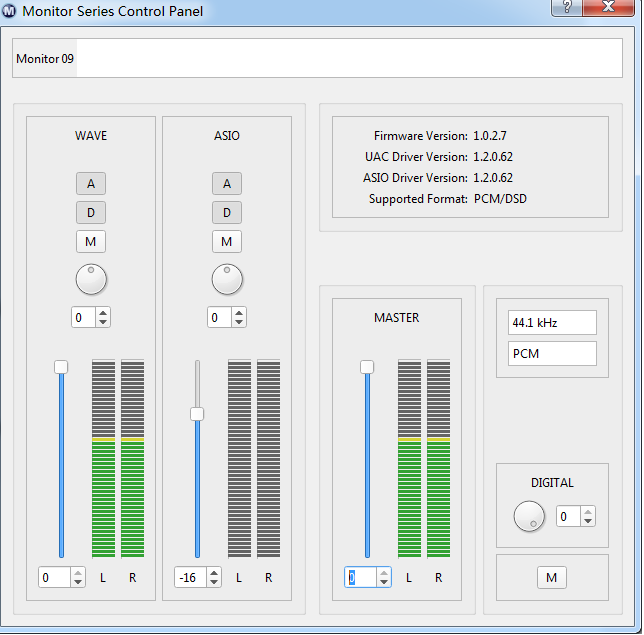Toggle the WAVE channel A button
The width and height of the screenshot is (644, 635).
coord(91,183)
